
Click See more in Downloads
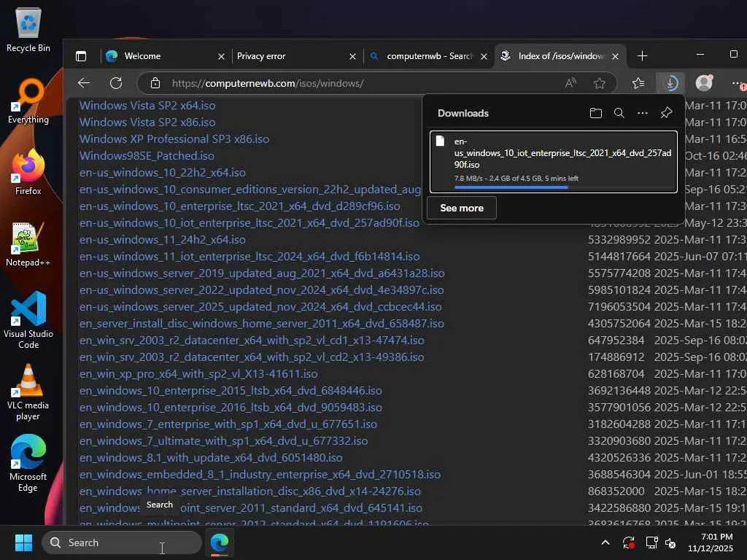pyautogui.click(x=462, y=208)
